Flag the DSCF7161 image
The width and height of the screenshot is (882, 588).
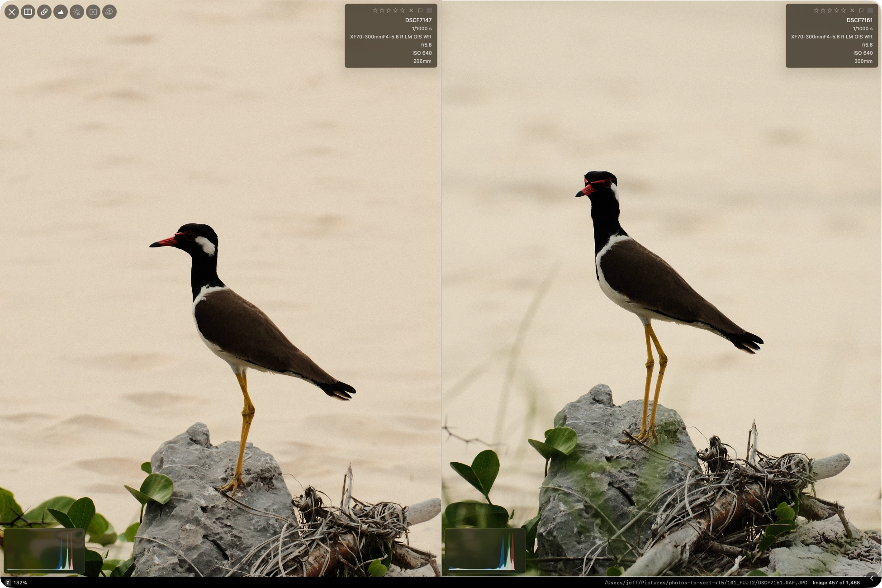(861, 10)
